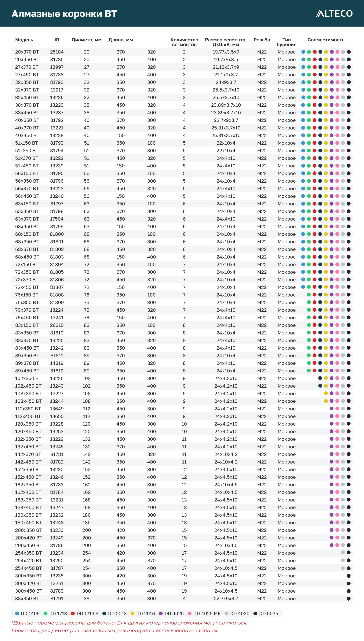
Task: Click the Совместимость column header
Action: [326, 40]
